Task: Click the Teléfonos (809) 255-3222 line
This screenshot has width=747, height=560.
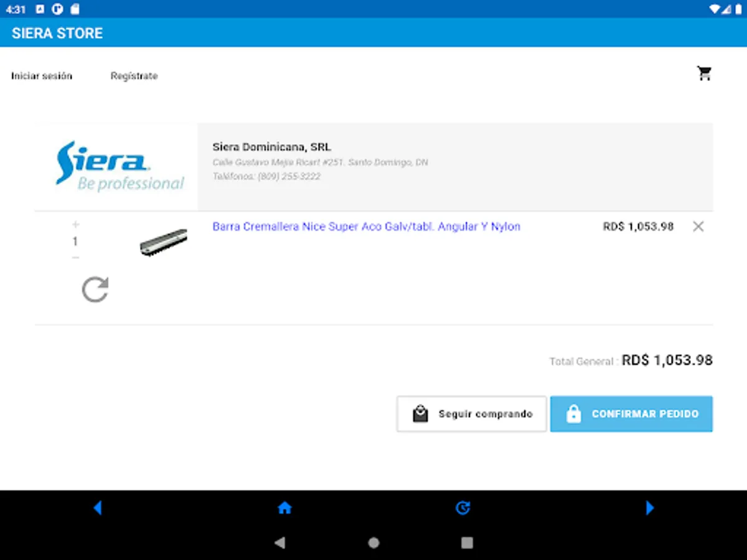Action: (x=266, y=177)
